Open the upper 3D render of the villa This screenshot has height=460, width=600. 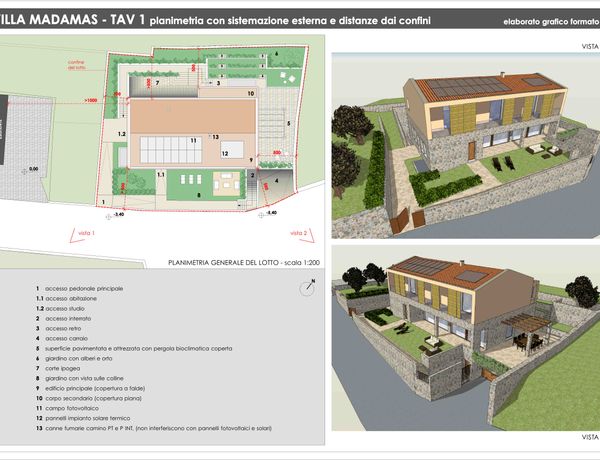463,141
